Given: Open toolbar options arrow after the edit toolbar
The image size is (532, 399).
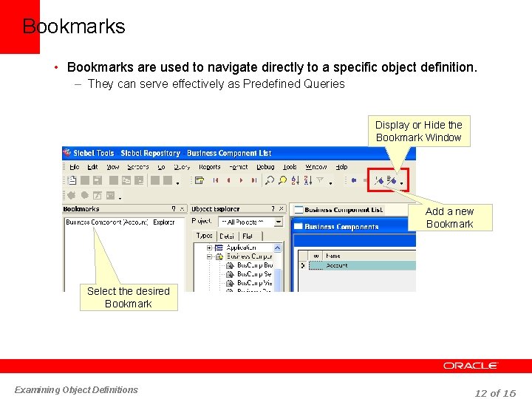Looking at the screenshot, I should point(178,183).
